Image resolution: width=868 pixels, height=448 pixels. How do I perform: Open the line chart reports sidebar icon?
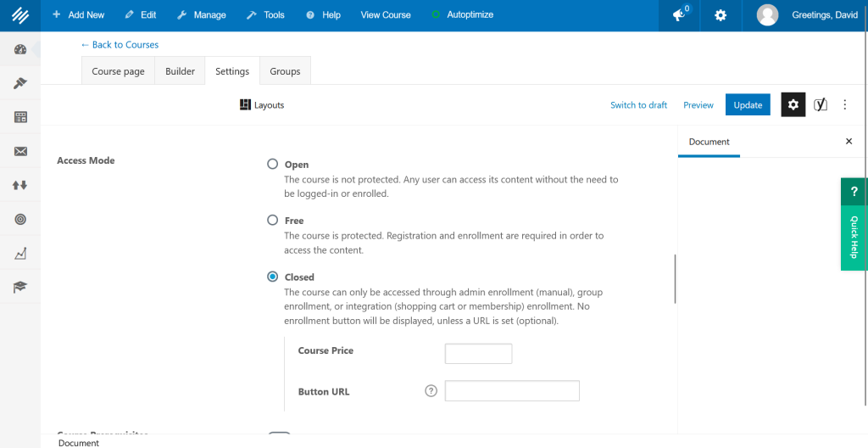coord(20,254)
